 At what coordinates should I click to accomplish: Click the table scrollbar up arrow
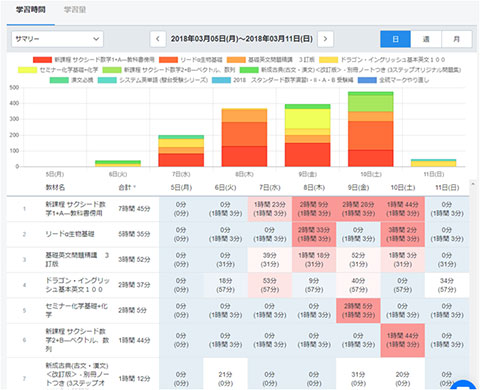473,183
